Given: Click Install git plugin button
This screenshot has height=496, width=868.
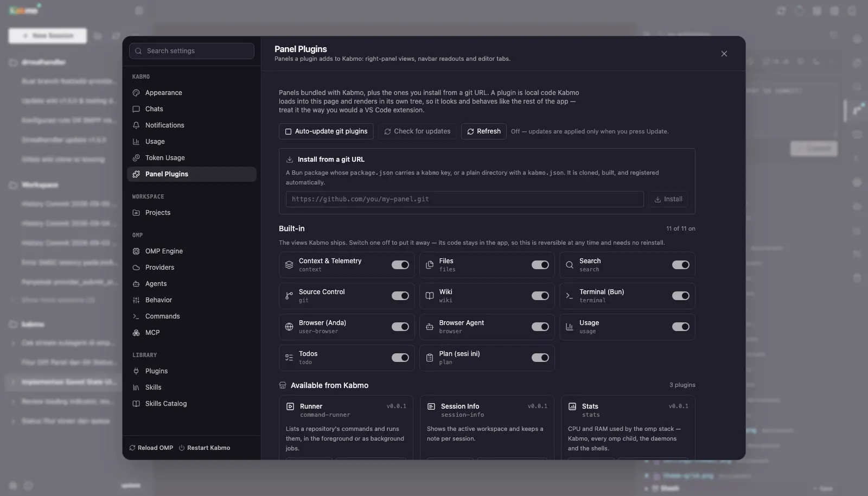Looking at the screenshot, I should pyautogui.click(x=668, y=199).
